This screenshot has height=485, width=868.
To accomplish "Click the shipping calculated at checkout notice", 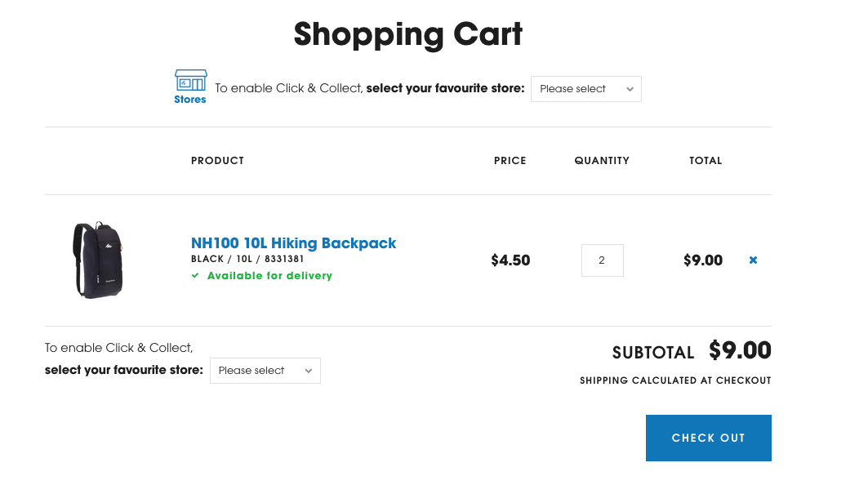I will (675, 380).
